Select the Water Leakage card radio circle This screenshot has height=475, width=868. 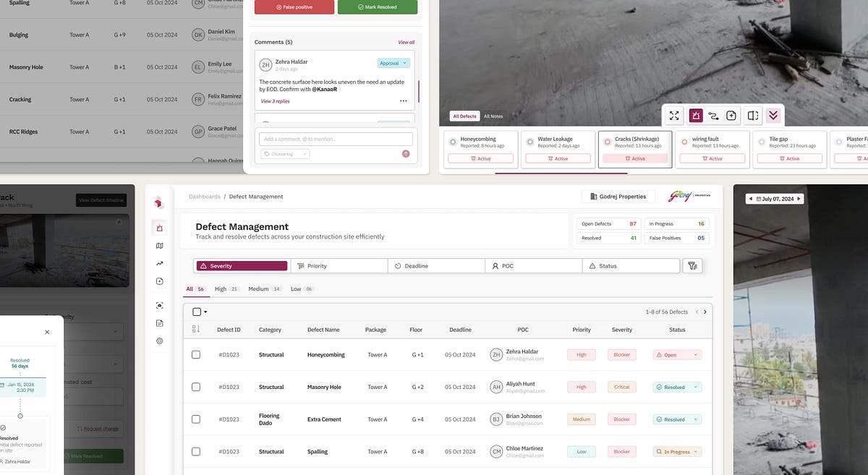click(530, 142)
